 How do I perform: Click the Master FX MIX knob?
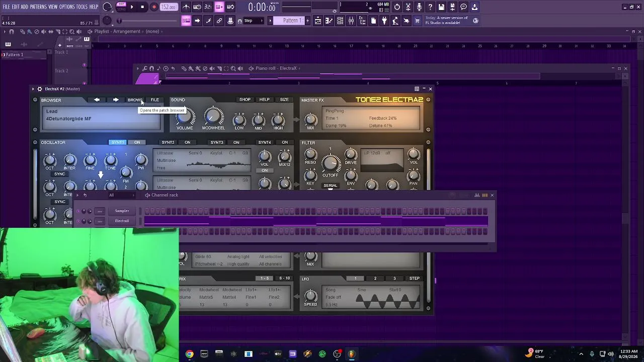[310, 119]
